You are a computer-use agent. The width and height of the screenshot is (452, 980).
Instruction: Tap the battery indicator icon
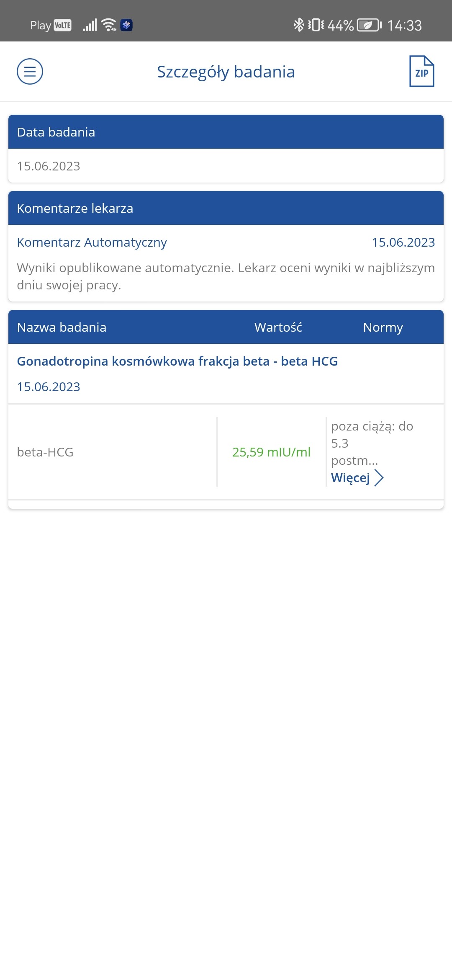[x=369, y=25]
